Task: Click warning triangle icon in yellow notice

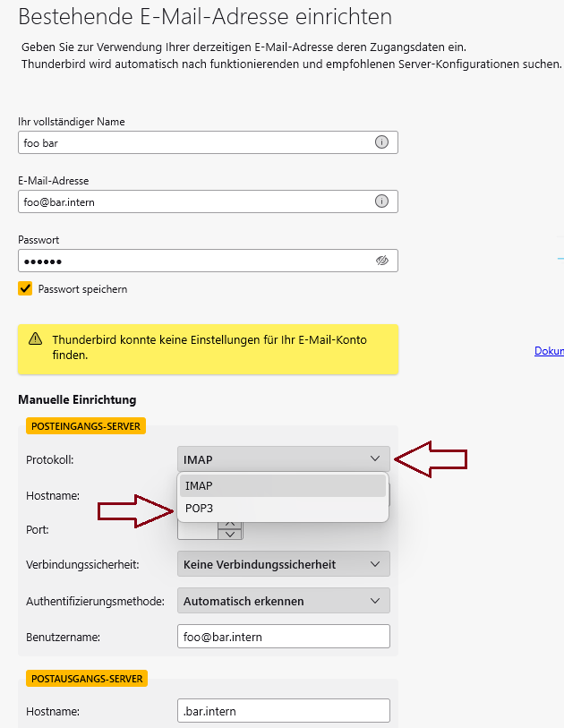Action: point(35,339)
